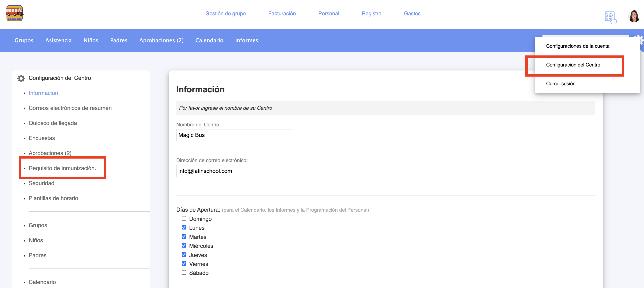
Task: Open Plantillas de horario in sidebar
Action: tap(53, 198)
